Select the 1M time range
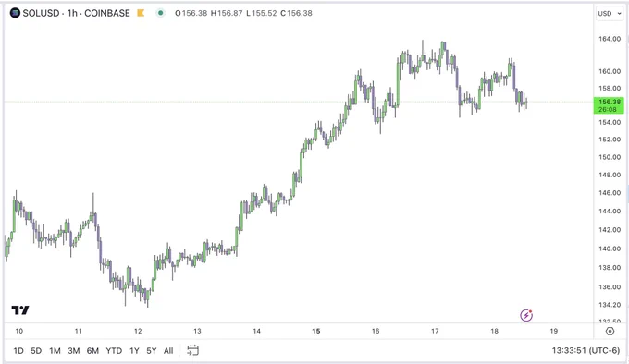The image size is (629, 364). pos(55,351)
